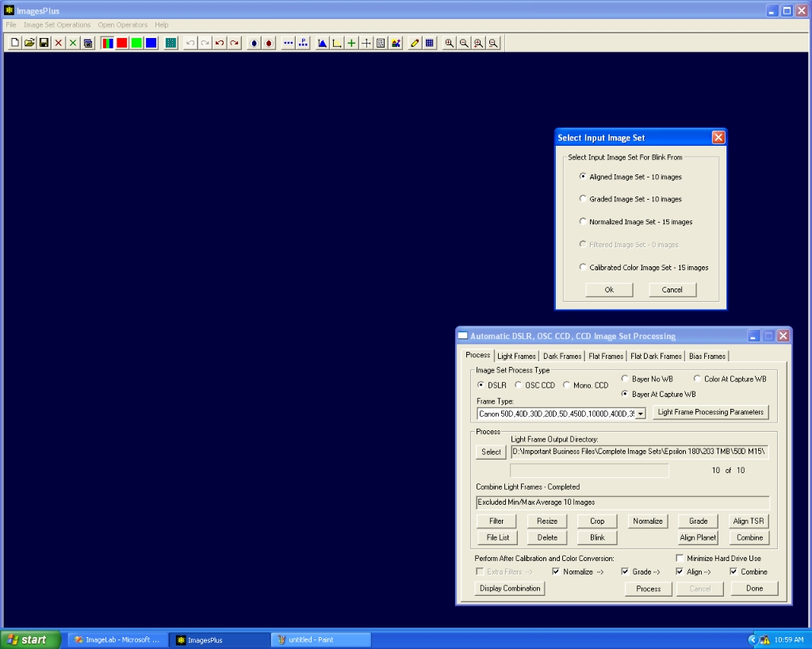The image size is (812, 649).
Task: Click the green plus toolbar icon
Action: (x=351, y=43)
